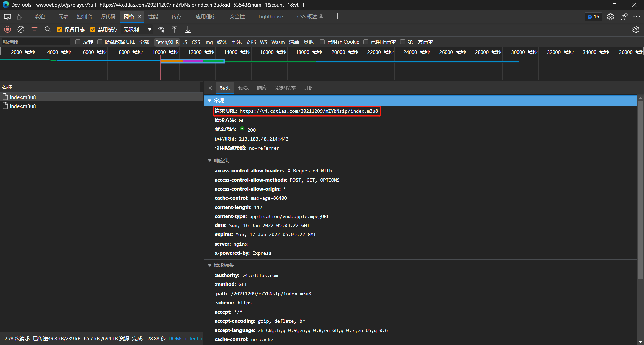This screenshot has width=644, height=345.
Task: Switch to the 源代码 Sources tab
Action: [x=108, y=17]
